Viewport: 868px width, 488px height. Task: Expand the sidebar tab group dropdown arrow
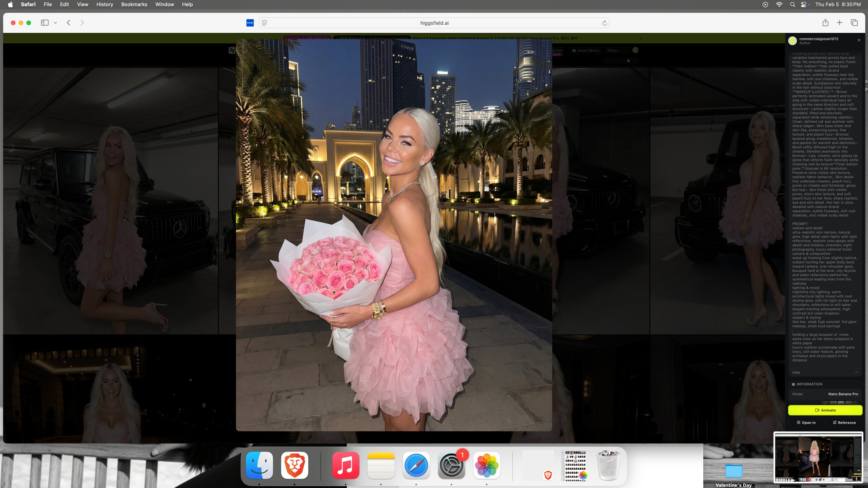coord(55,23)
